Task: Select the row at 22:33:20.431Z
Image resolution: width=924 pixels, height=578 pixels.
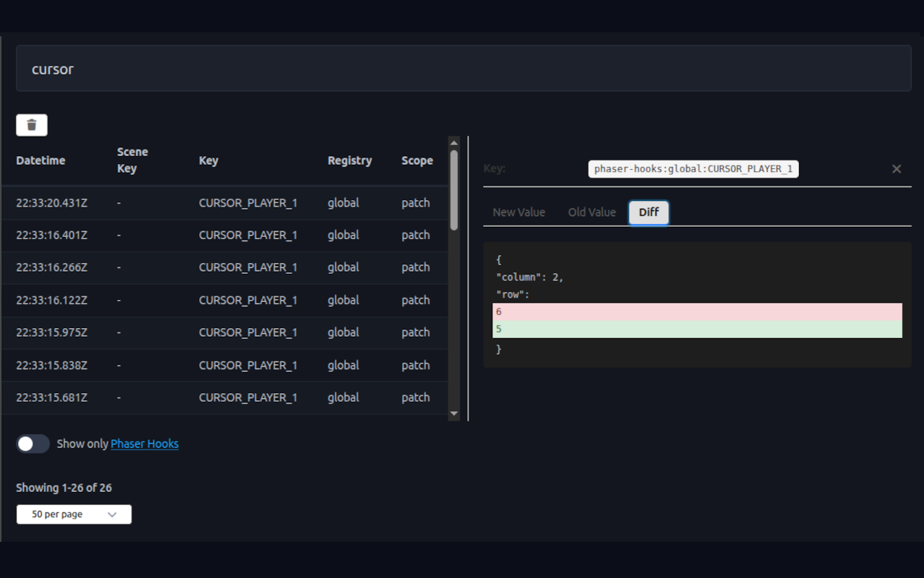Action: (x=225, y=203)
